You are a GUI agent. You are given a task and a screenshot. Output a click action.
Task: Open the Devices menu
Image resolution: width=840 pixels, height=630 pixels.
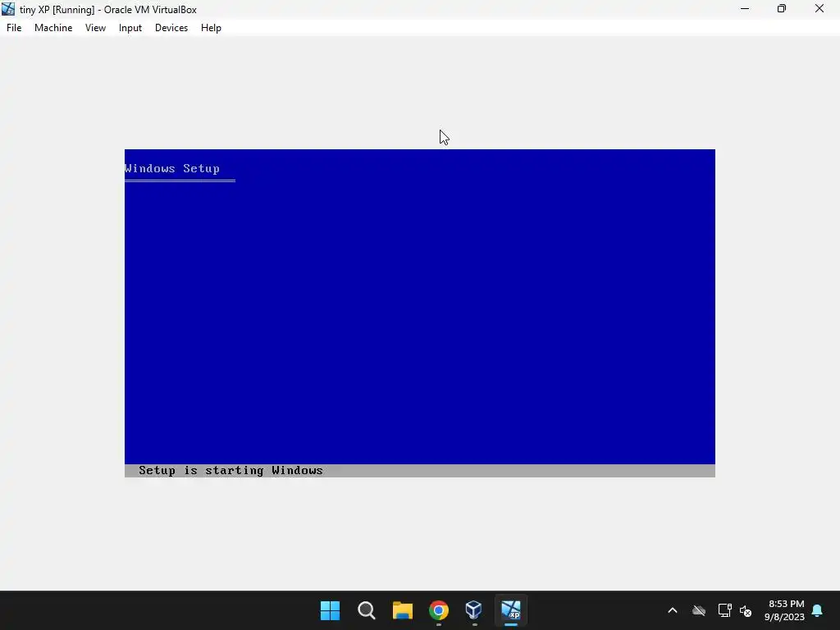171,28
